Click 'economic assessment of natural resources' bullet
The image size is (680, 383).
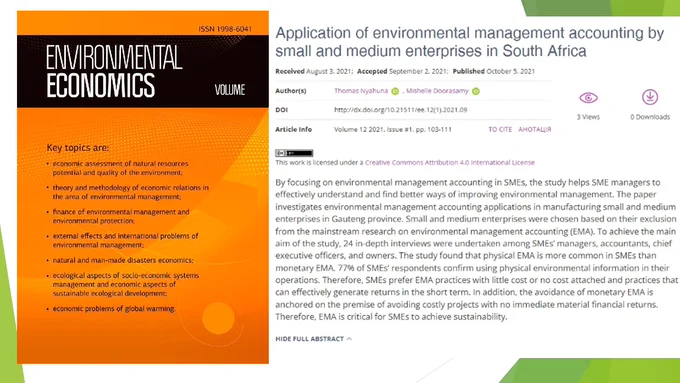[x=120, y=168]
